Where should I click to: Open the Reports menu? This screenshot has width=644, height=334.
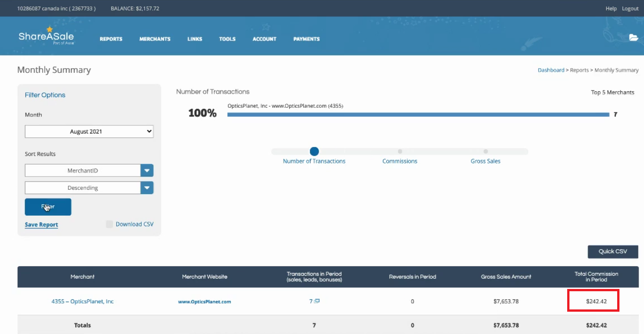[111, 39]
